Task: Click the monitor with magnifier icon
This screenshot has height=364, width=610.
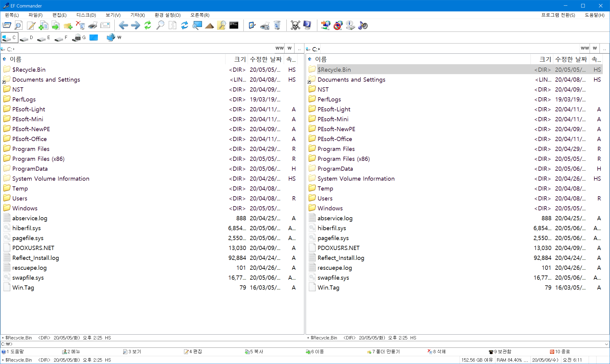Action: (197, 26)
